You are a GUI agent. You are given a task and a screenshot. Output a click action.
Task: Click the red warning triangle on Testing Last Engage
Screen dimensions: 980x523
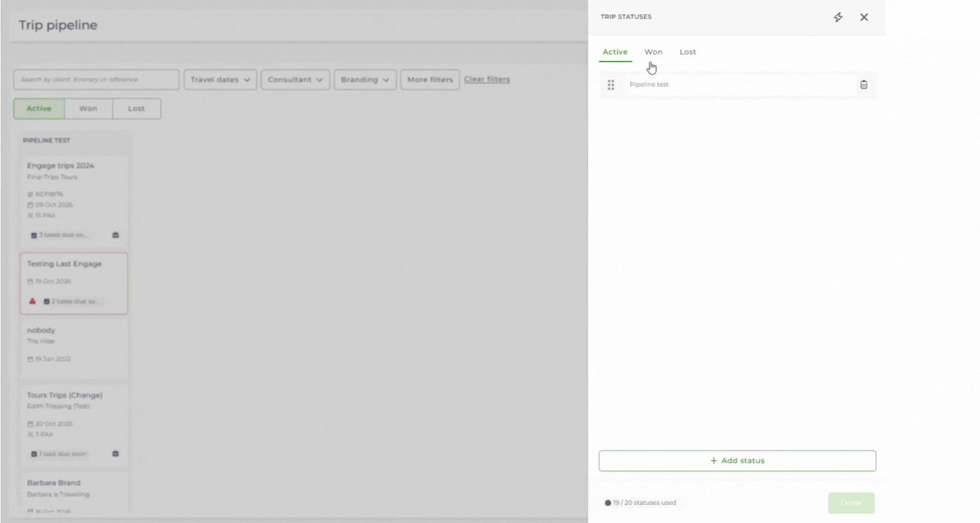tap(32, 301)
